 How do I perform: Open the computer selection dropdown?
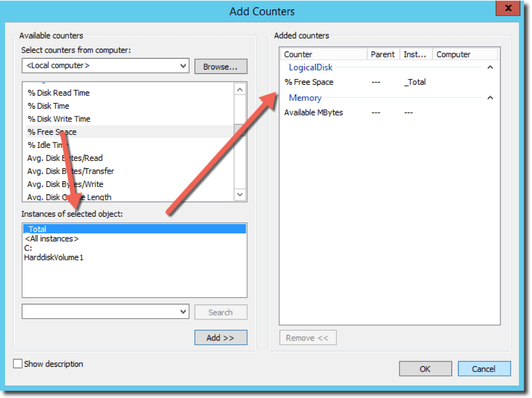(x=183, y=66)
